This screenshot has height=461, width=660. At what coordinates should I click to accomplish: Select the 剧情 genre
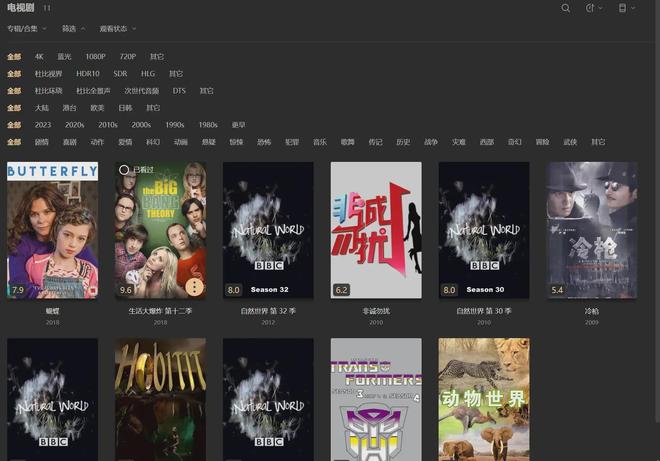pos(42,142)
